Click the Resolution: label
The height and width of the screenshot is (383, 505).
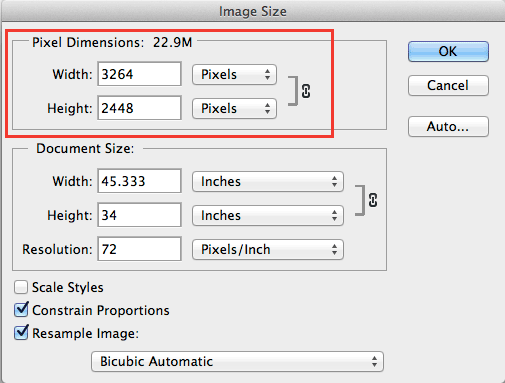[x=57, y=249]
